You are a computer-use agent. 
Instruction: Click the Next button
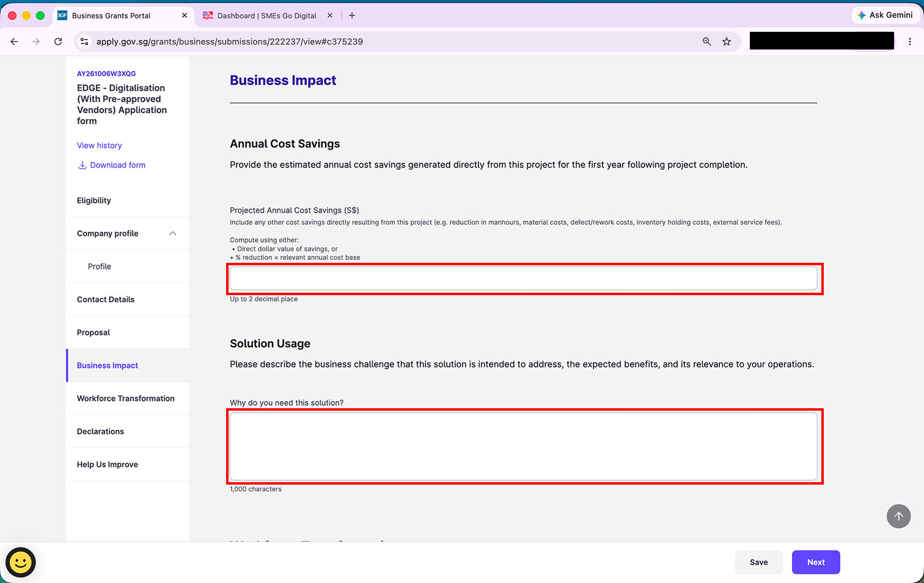[x=816, y=562]
